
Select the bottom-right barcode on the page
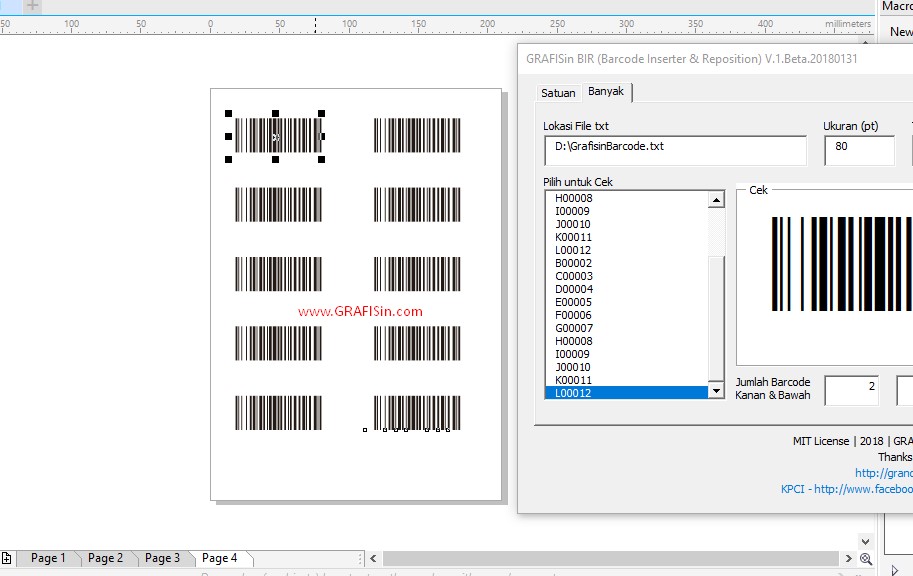coord(417,413)
